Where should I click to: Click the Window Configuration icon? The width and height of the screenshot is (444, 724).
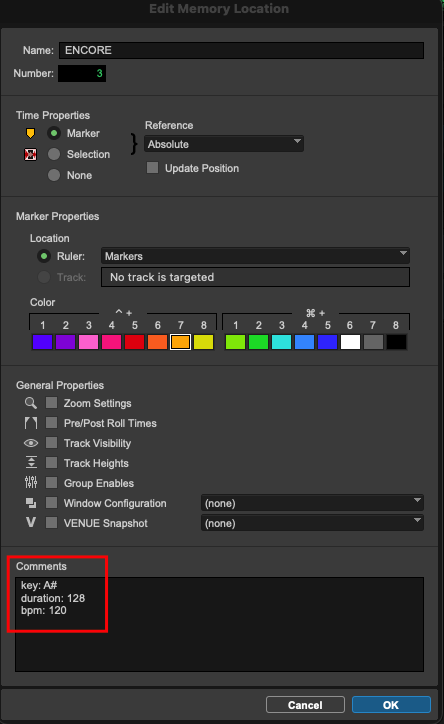[x=31, y=503]
